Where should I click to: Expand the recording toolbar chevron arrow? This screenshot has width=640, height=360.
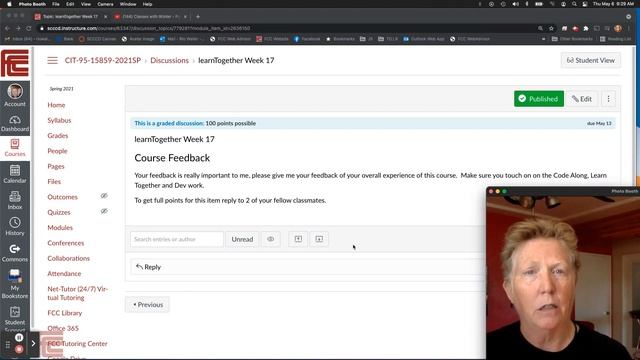pos(33,343)
